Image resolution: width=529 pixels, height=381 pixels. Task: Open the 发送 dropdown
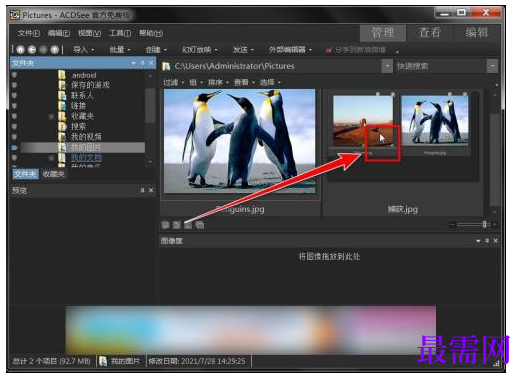coord(243,50)
